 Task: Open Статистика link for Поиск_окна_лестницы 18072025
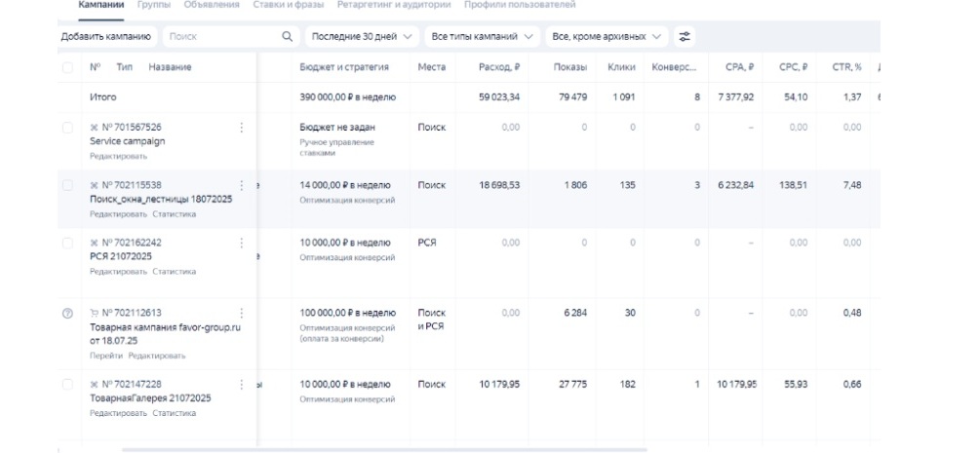[175, 213]
